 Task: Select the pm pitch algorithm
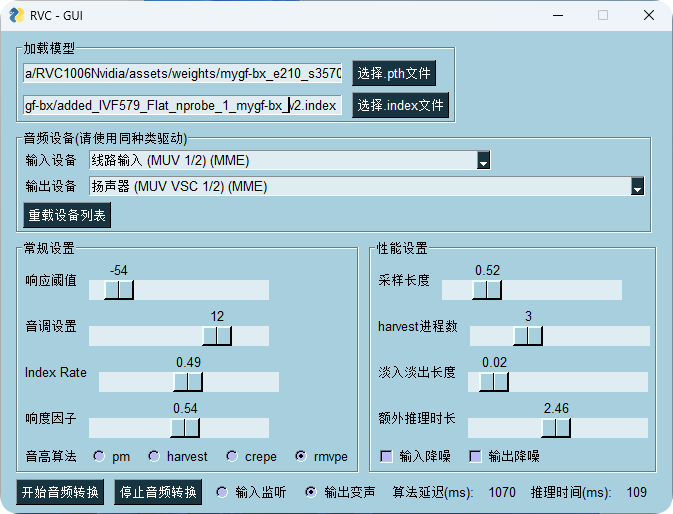click(x=99, y=456)
